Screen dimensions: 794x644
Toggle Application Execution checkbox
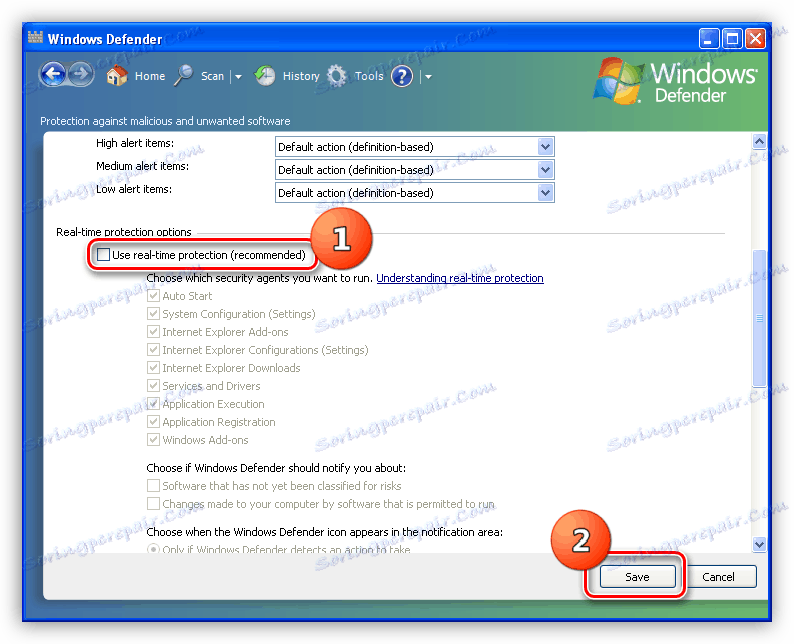click(153, 404)
